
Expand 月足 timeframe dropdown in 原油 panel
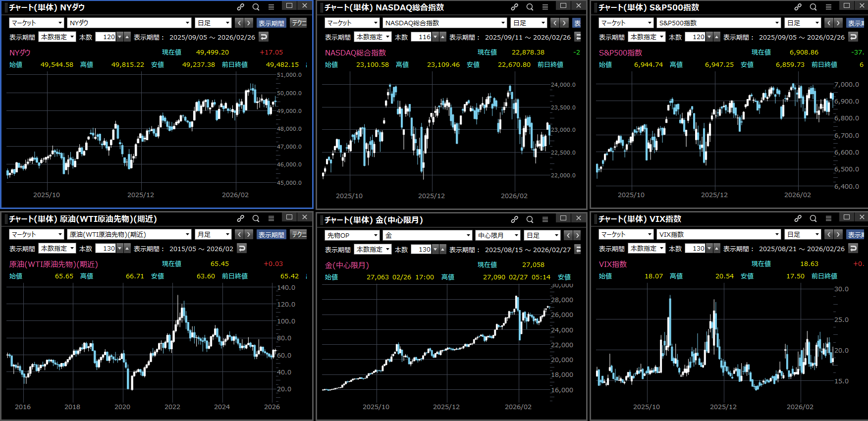[213, 234]
